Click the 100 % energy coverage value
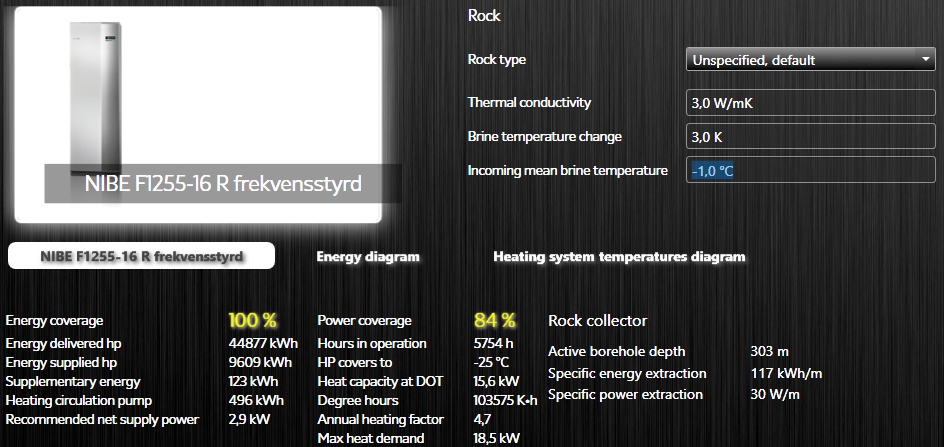Viewport: 944px width, 447px height. tap(252, 321)
